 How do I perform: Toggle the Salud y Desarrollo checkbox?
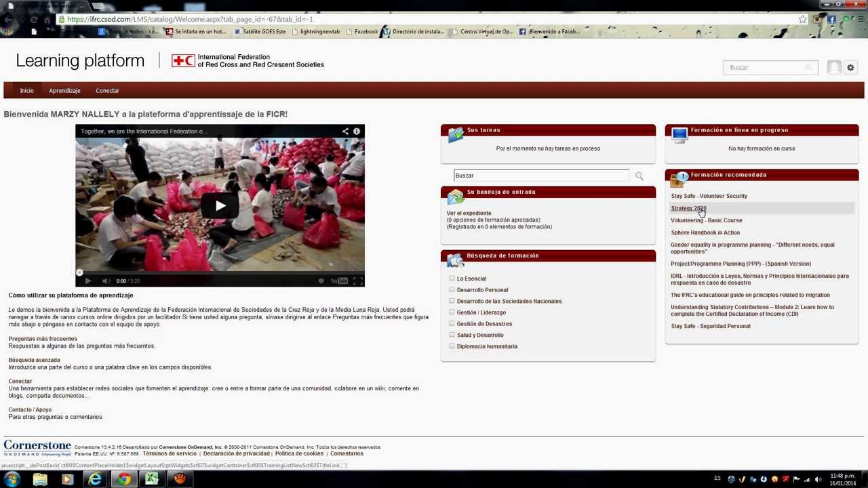pyautogui.click(x=452, y=335)
